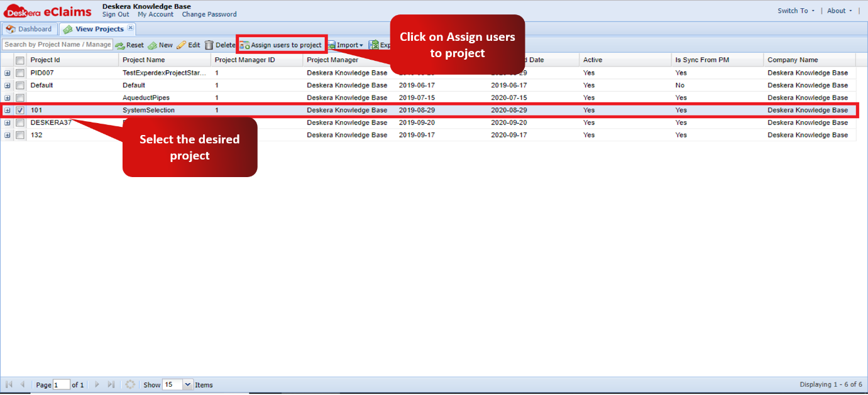Screen dimensions: 868x395
Task: Sort by Is Sync From PM header
Action: coord(717,60)
